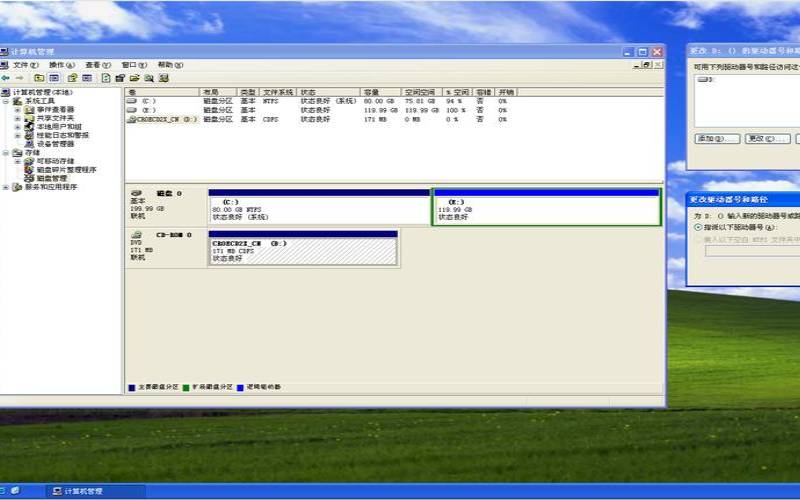Image resolution: width=800 pixels, height=500 pixels.
Task: Select the 指派以下驱动器号 radio button
Action: tap(698, 227)
